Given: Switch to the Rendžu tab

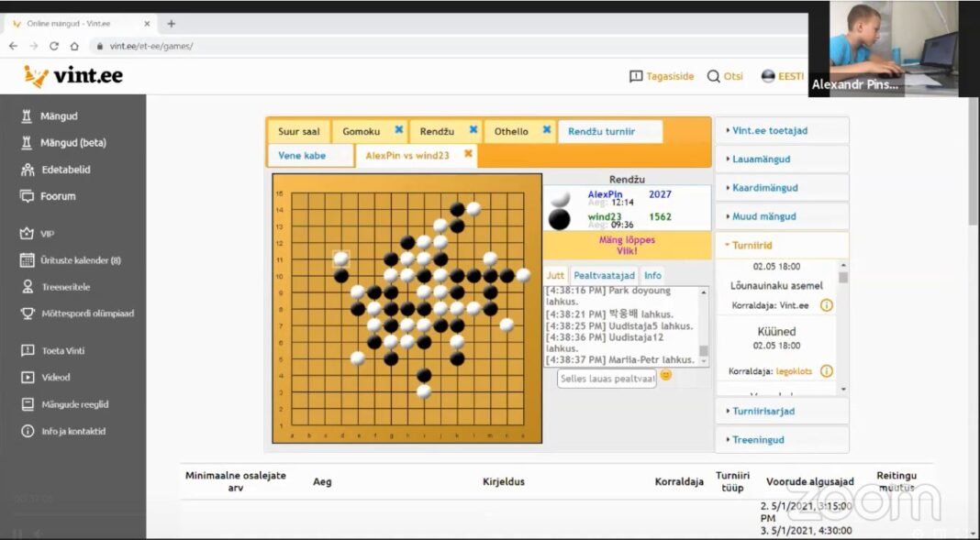Looking at the screenshot, I should (437, 132).
